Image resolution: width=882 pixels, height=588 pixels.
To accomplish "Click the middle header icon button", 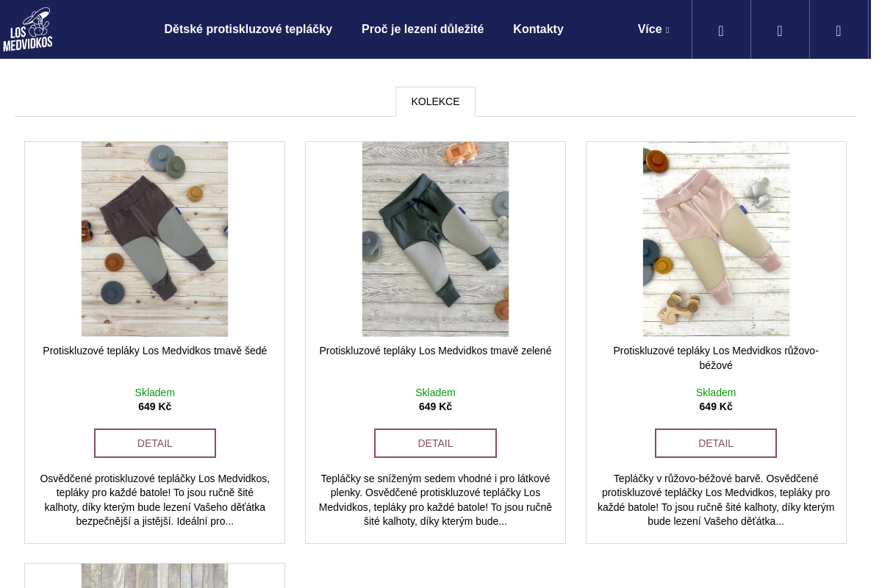I will coord(780,30).
